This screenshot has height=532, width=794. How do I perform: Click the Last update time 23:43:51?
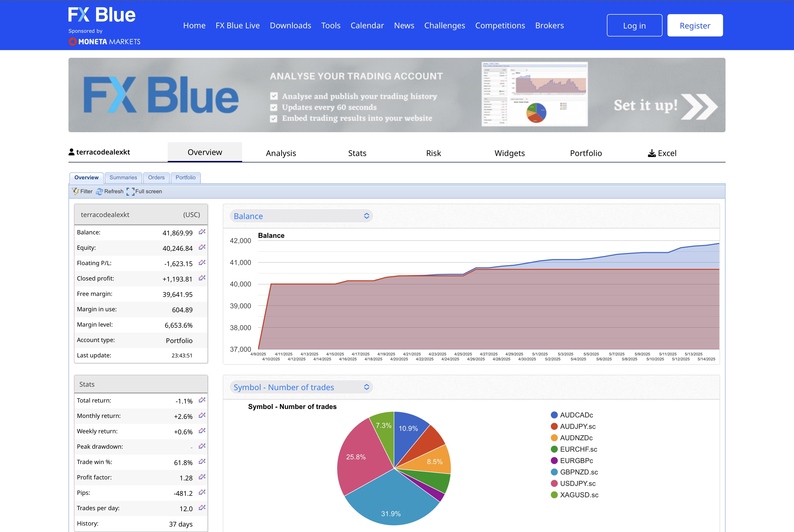[182, 356]
